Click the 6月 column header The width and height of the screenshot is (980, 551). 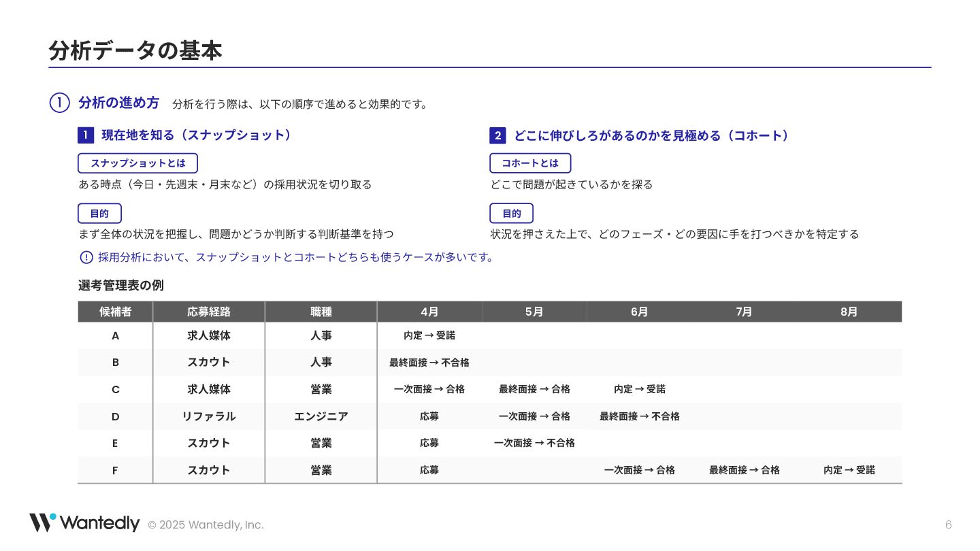[x=639, y=312]
